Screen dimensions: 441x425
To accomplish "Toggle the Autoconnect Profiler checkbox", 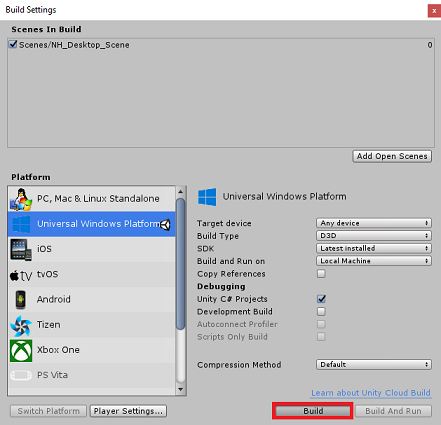I will click(x=321, y=324).
